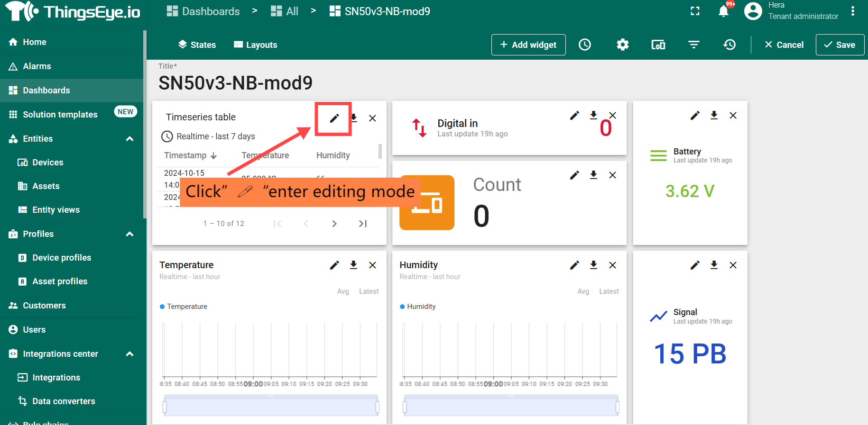Collapse the Entities section in sidebar
This screenshot has width=868, height=425.
click(x=129, y=139)
